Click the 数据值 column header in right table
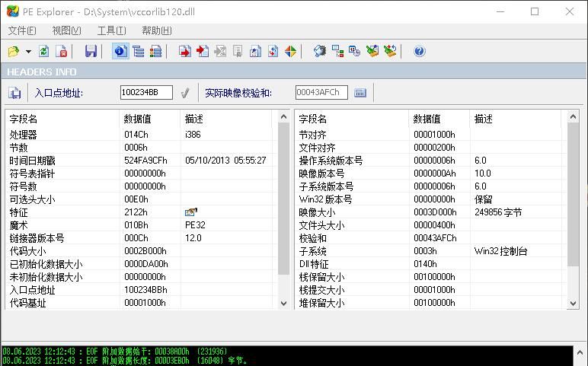This screenshot has width=588, height=366. point(439,119)
